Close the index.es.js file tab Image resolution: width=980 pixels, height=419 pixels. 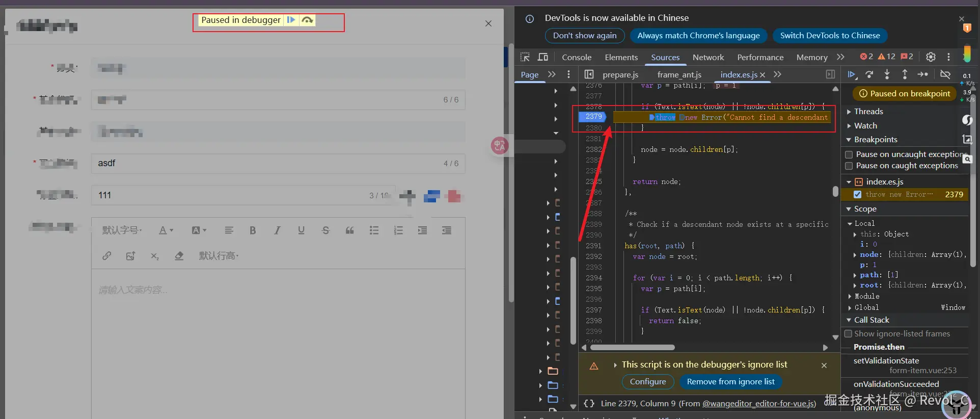point(763,75)
